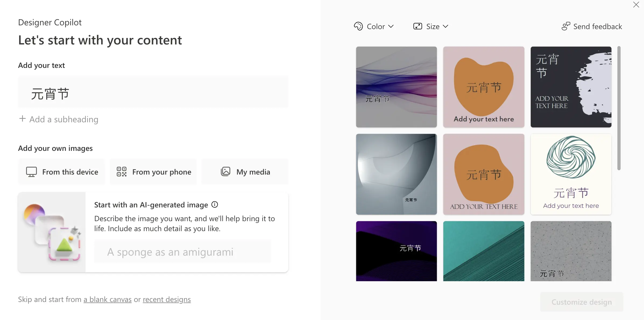Expand the Color dropdown chevron
This screenshot has height=320, width=644.
tap(391, 26)
